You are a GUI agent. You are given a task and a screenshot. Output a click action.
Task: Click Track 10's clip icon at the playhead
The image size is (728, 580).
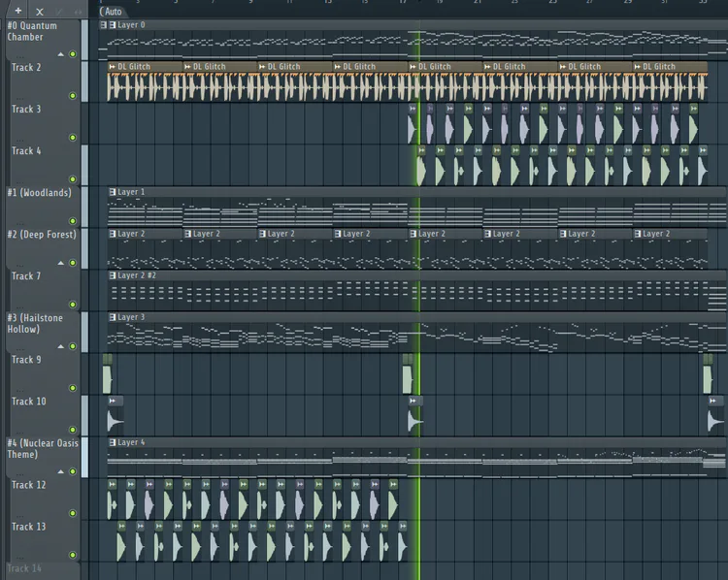point(413,401)
